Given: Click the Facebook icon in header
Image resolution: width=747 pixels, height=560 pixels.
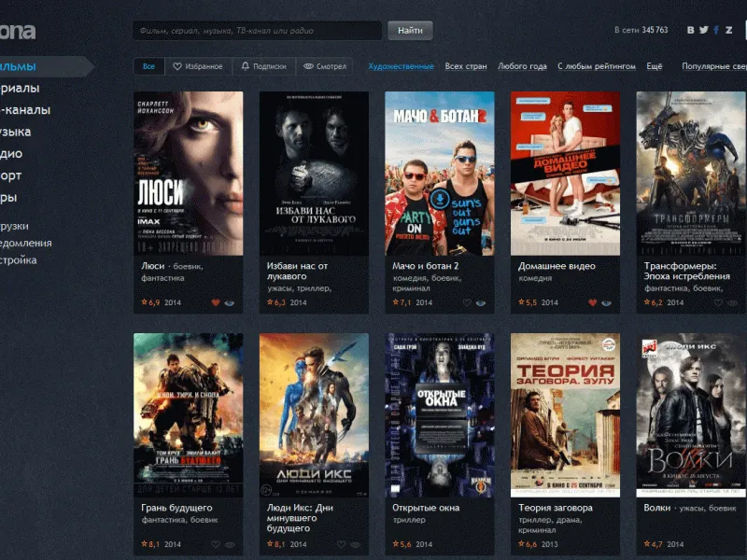Looking at the screenshot, I should pos(716,30).
